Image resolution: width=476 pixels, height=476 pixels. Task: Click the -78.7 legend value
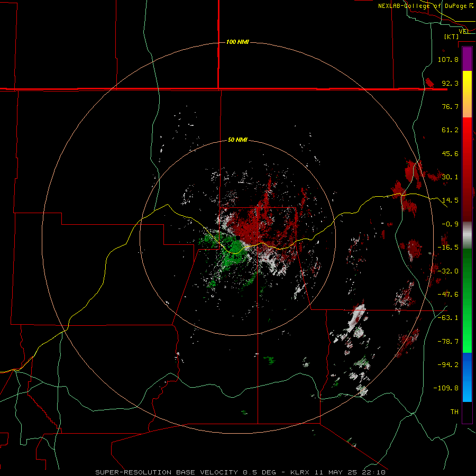tap(448, 342)
